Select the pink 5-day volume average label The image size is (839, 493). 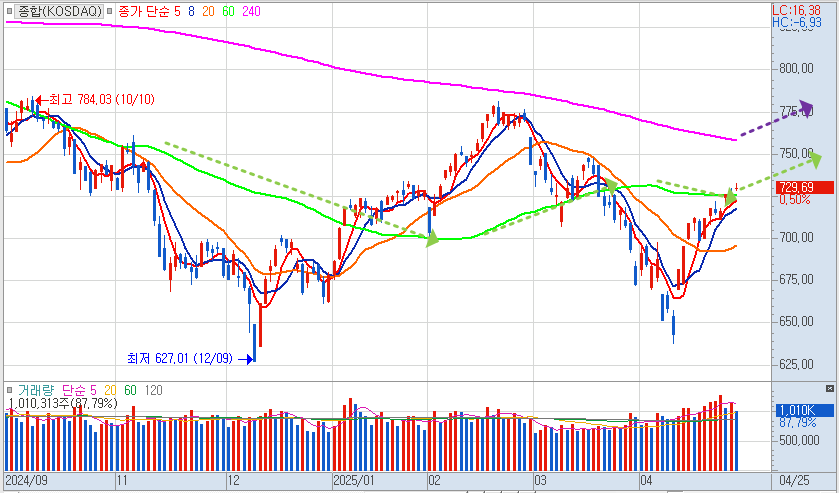94,390
